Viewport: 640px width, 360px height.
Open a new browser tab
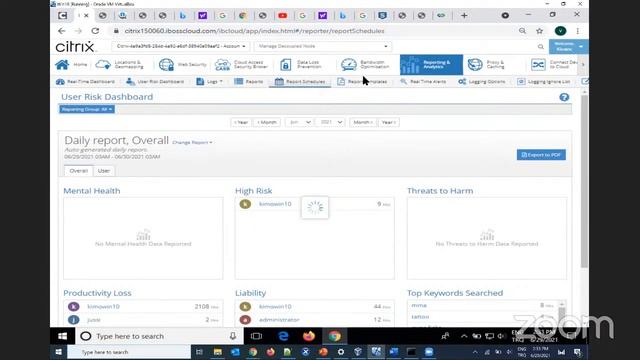(x=464, y=16)
